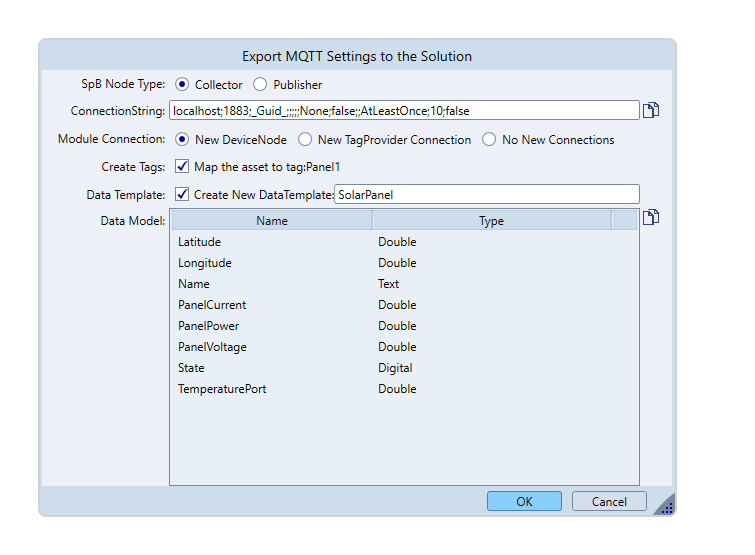
Task: Click the dialog title Export MQTT Settings
Action: (357, 56)
